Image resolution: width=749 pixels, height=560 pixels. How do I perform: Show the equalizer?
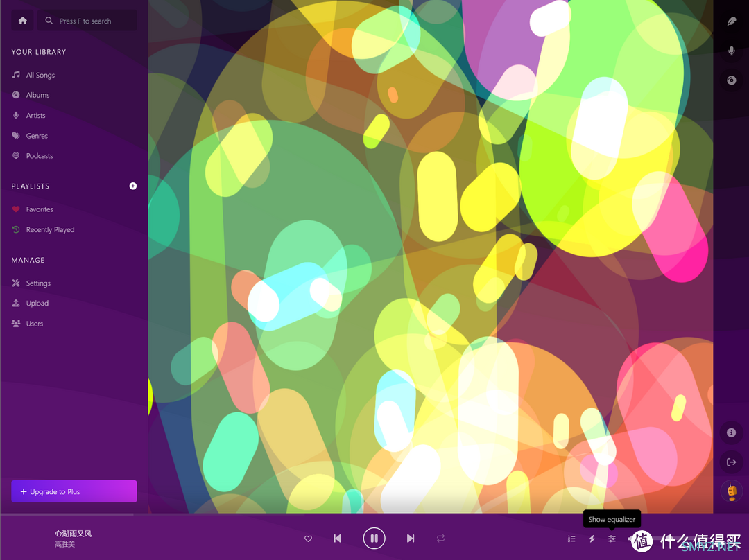point(612,539)
